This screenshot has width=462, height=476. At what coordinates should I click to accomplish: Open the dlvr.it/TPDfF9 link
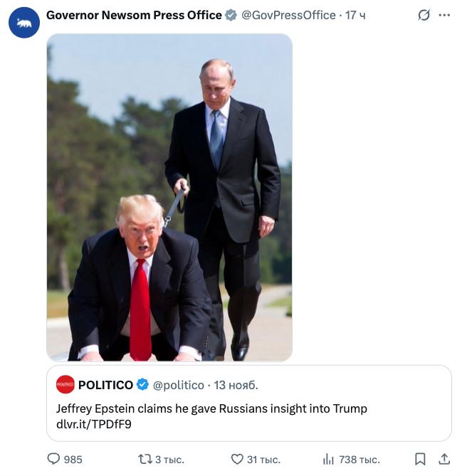[x=93, y=425]
